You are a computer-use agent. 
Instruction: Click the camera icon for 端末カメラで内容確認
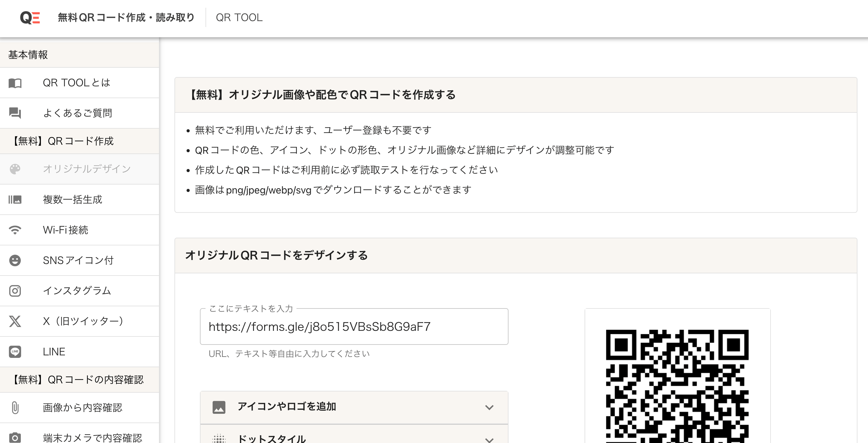(x=15, y=438)
